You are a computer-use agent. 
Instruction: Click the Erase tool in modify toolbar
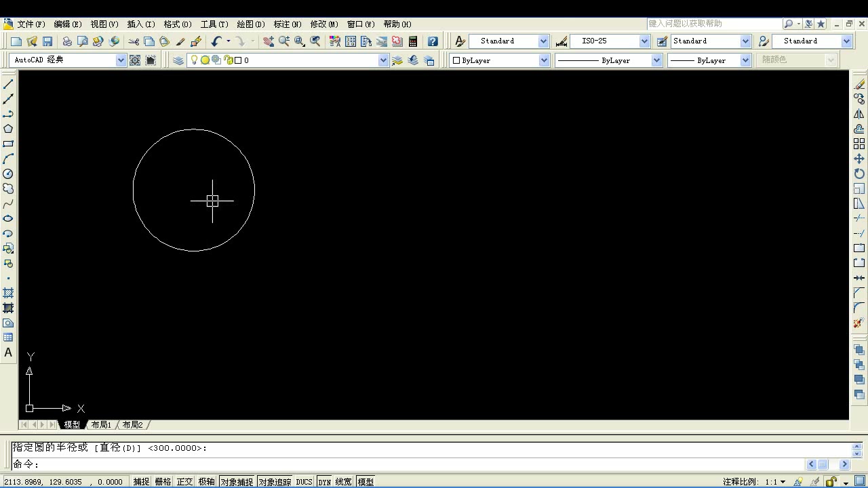coord(859,84)
